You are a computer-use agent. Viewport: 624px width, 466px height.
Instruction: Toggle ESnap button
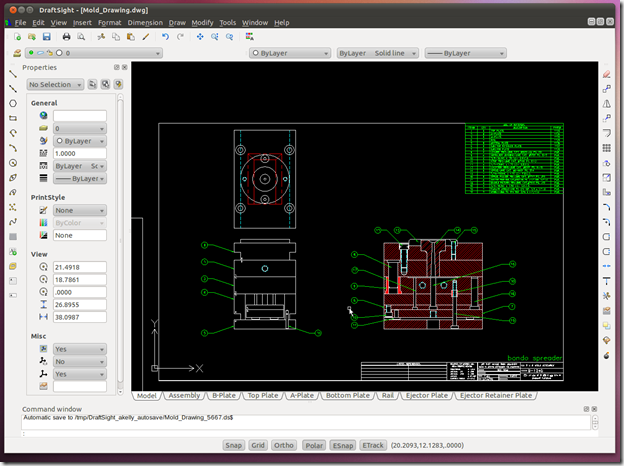(343, 445)
